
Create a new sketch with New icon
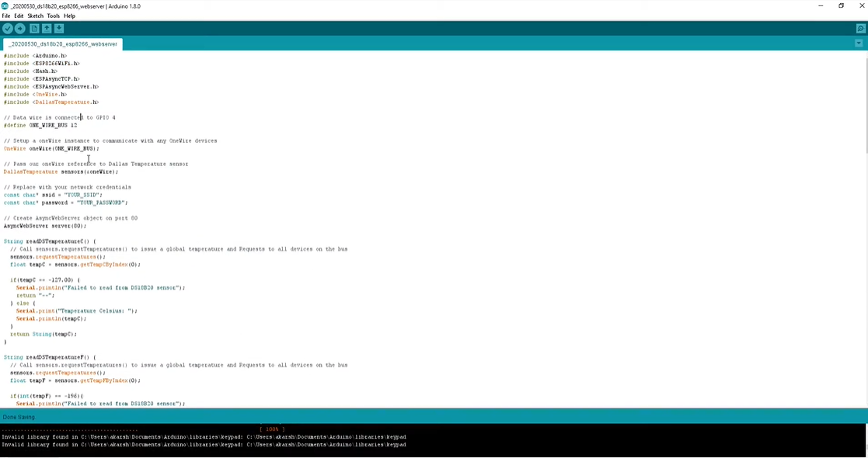pyautogui.click(x=34, y=29)
